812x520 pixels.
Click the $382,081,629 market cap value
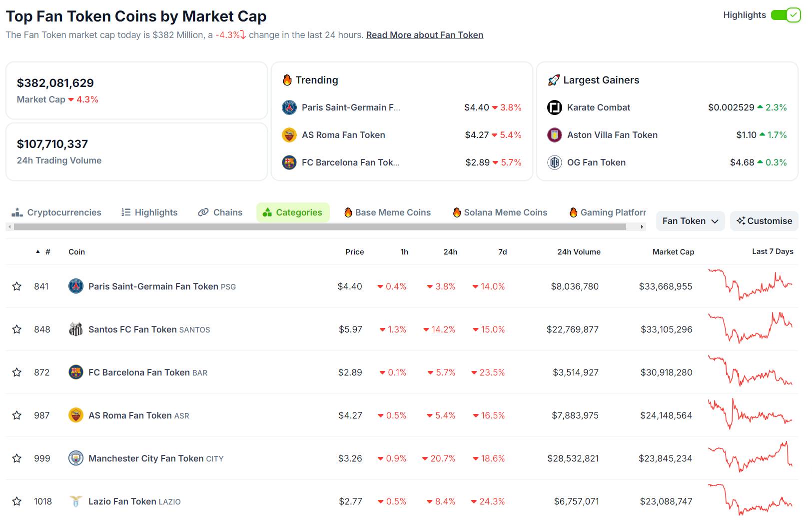coord(55,83)
